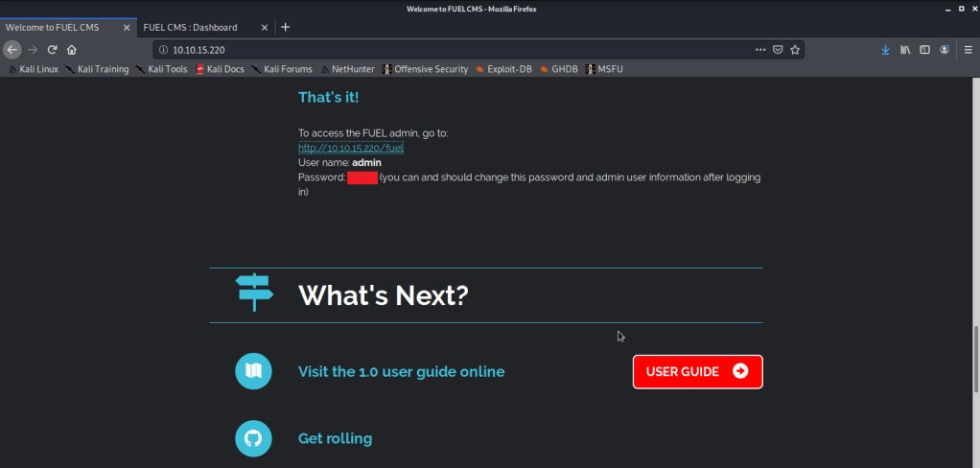Toggle the sidebar view icon
Viewport: 980px width, 468px height.
click(x=925, y=49)
